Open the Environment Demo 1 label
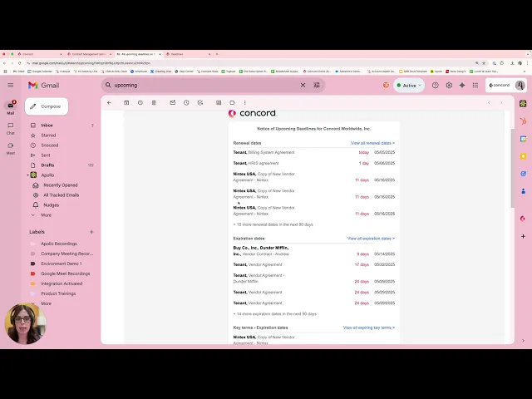Viewport: 532px width, 399px height. coord(62,264)
